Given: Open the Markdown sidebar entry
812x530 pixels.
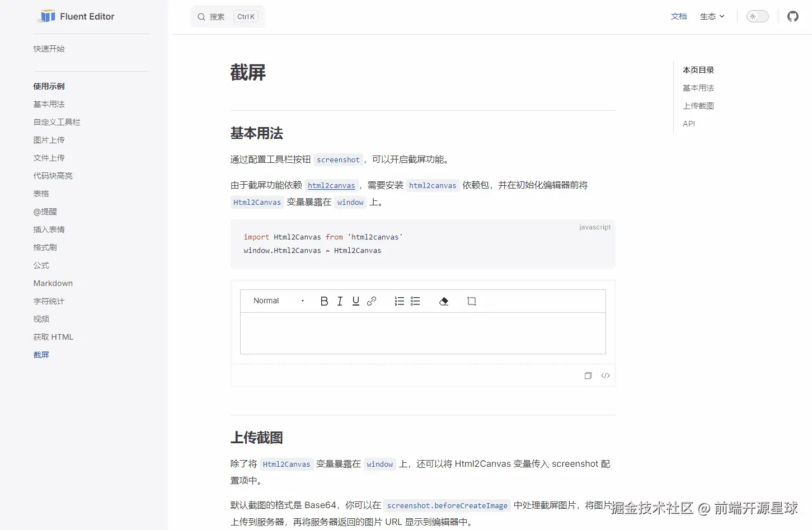Looking at the screenshot, I should pos(53,283).
